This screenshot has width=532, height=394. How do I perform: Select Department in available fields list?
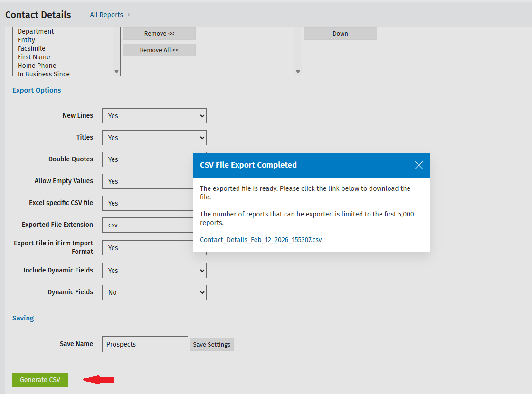[36, 31]
